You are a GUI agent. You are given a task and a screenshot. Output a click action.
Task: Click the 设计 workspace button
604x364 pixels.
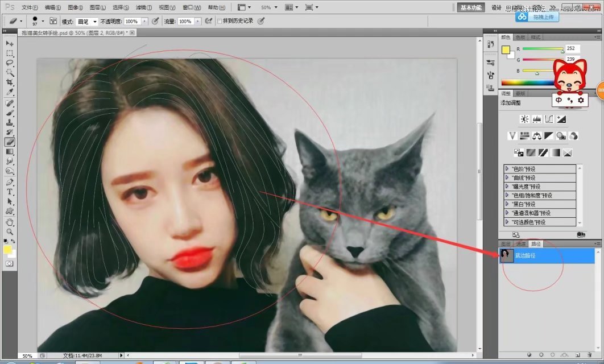click(x=497, y=8)
